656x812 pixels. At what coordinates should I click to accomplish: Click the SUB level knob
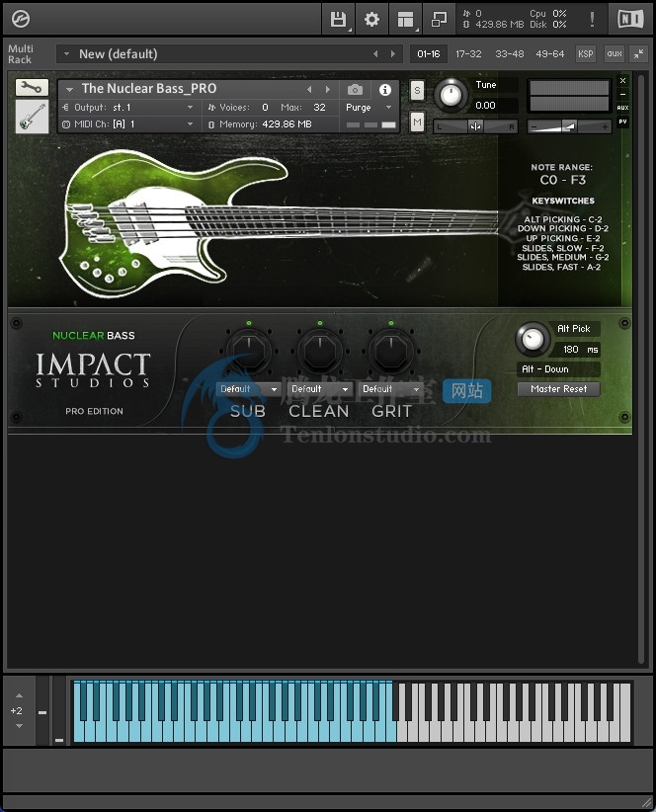(x=249, y=351)
